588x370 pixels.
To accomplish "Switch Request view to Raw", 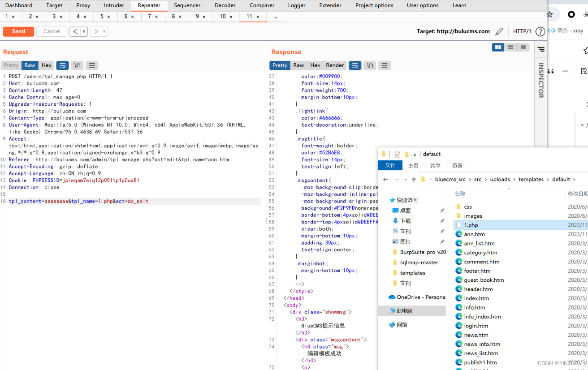I will [x=30, y=65].
